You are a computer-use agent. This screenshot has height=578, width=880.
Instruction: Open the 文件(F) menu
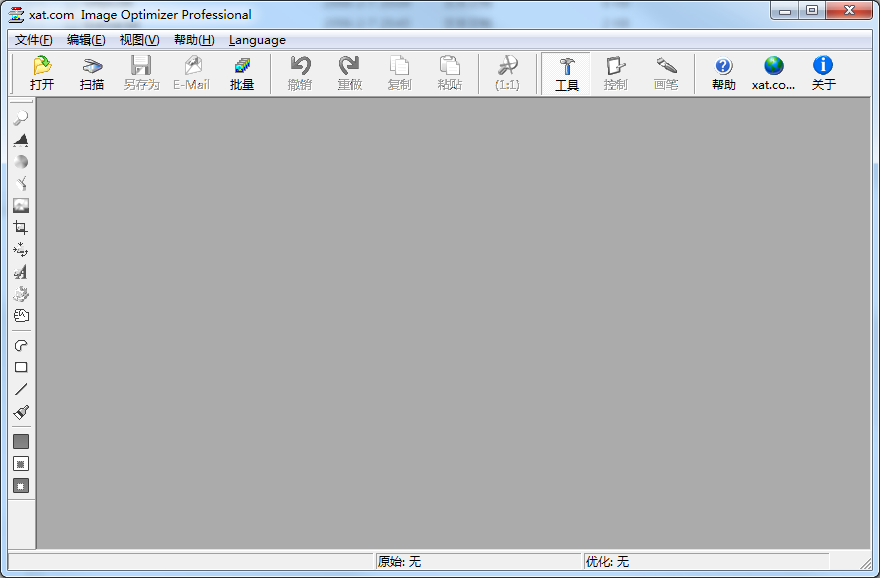(x=34, y=40)
